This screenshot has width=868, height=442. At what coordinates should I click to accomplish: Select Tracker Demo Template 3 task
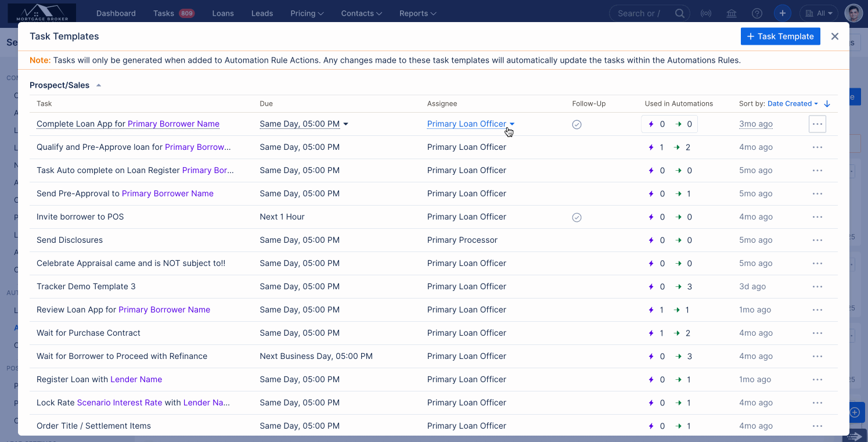[x=86, y=286]
